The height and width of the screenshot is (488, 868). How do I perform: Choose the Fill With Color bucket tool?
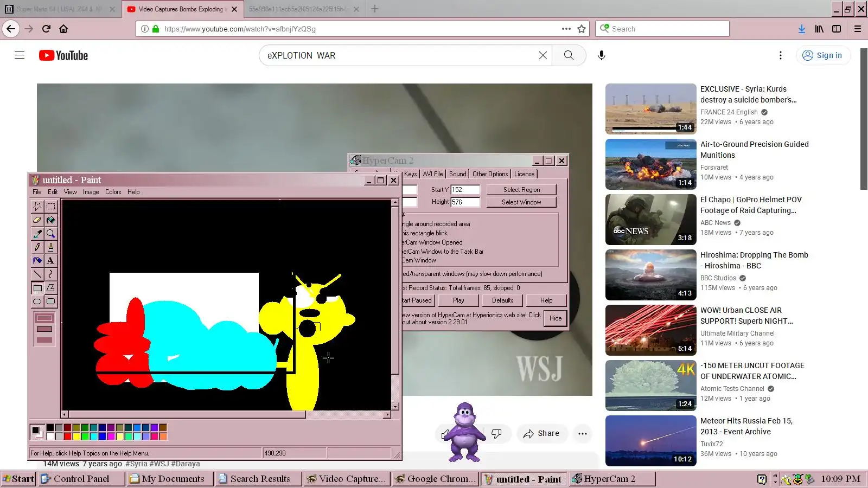click(50, 220)
